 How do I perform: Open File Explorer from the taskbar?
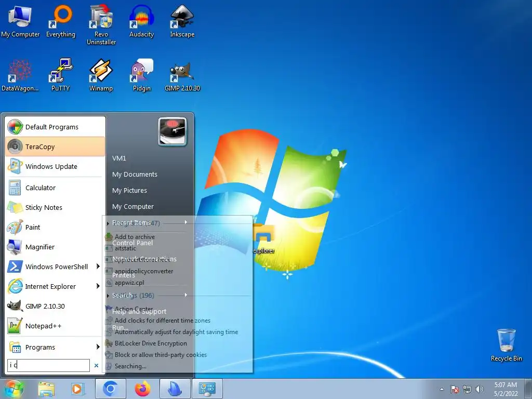pyautogui.click(x=46, y=389)
